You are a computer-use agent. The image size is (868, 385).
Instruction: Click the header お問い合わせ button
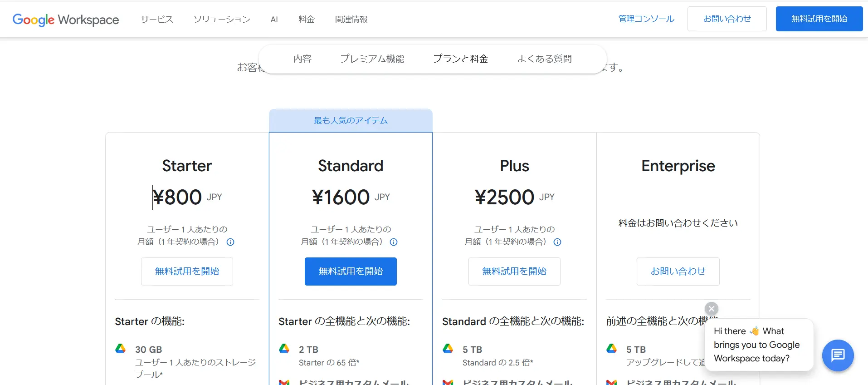[727, 19]
